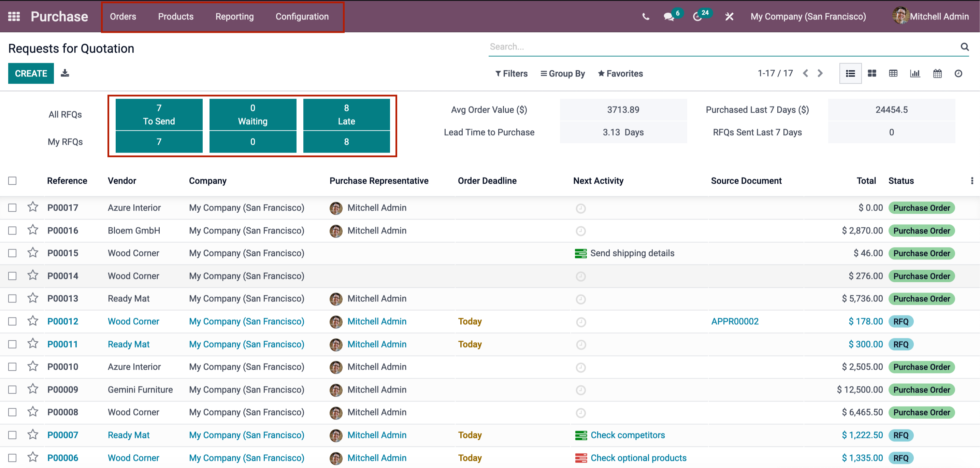Screen dimensions: 980x468
Task: Check the P00012 row checkbox
Action: click(13, 322)
